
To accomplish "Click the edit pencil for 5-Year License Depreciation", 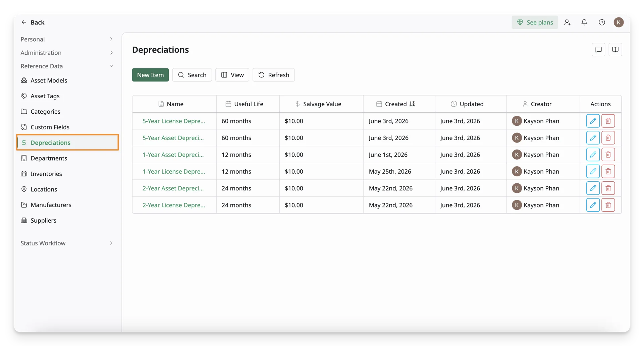I will tap(593, 121).
